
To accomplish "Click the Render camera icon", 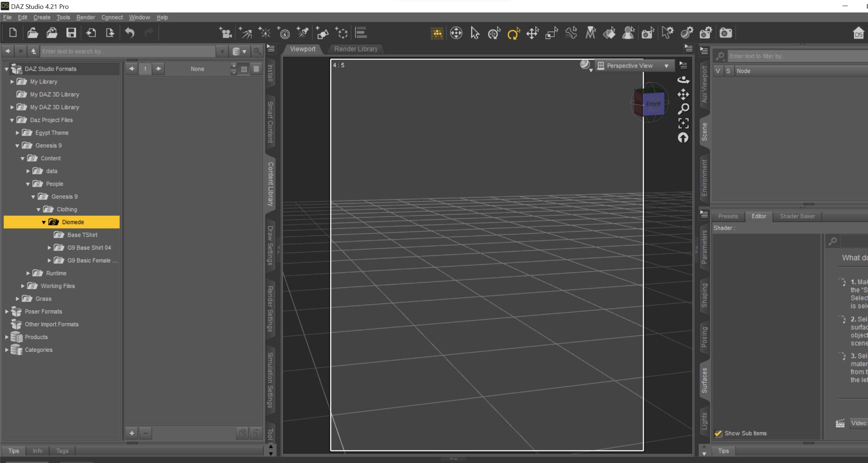I will point(725,33).
